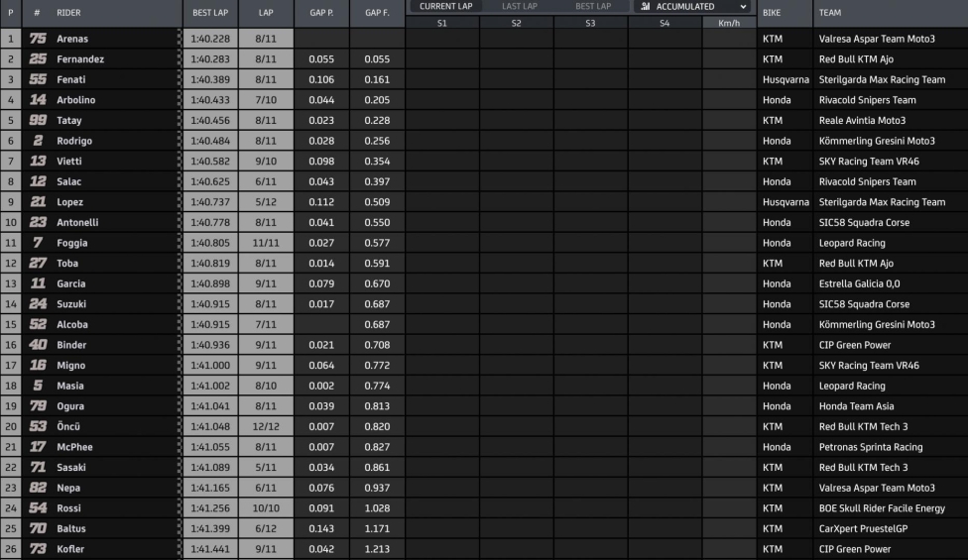Click the Km/h column header
Viewport: 968px width, 560px height.
729,23
